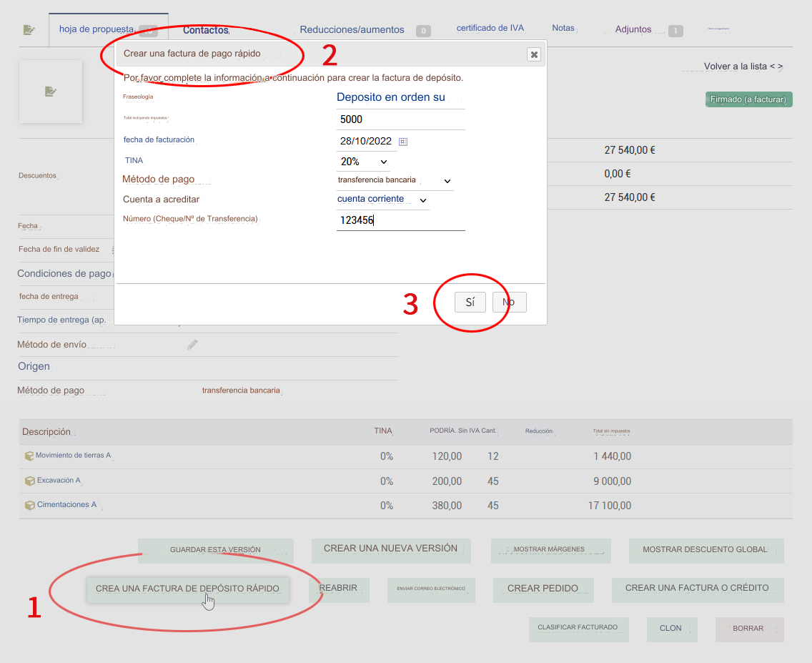Click the Reducciones/aumentos count badge showing 0

coord(423,31)
